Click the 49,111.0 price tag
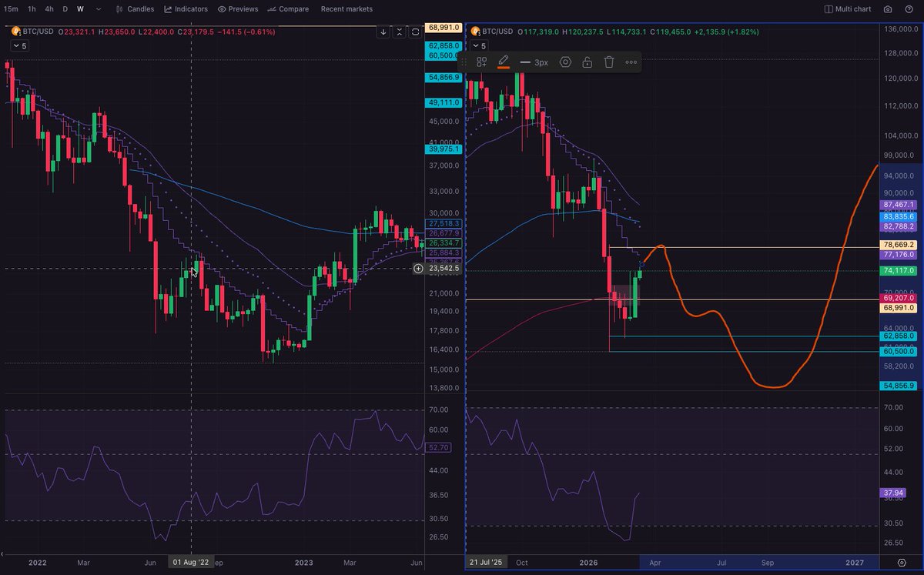This screenshot has width=924, height=575. pyautogui.click(x=444, y=102)
